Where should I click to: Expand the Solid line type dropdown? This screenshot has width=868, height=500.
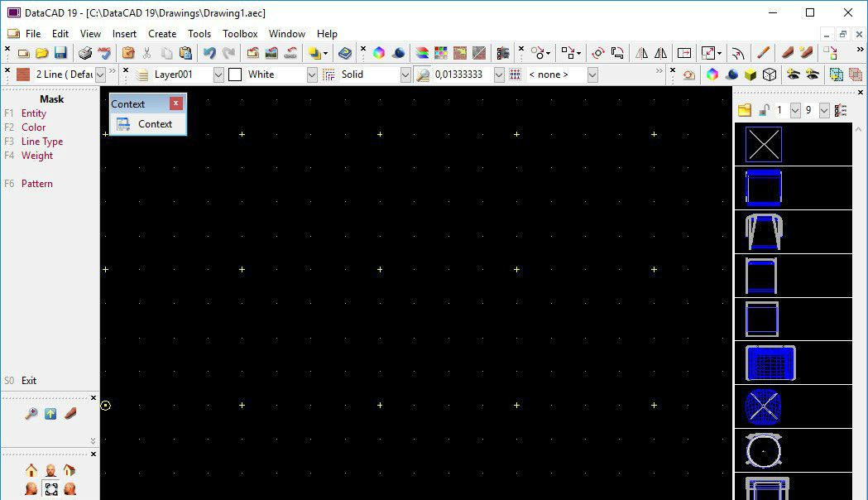click(x=405, y=75)
